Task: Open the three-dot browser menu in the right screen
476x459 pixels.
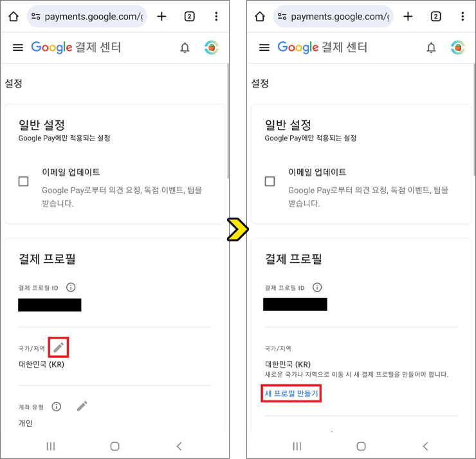Action: pos(462,16)
